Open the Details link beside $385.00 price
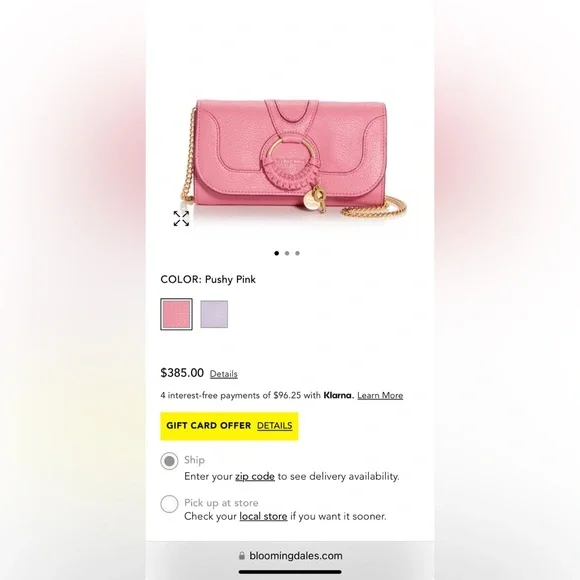580x580 pixels. (x=223, y=374)
